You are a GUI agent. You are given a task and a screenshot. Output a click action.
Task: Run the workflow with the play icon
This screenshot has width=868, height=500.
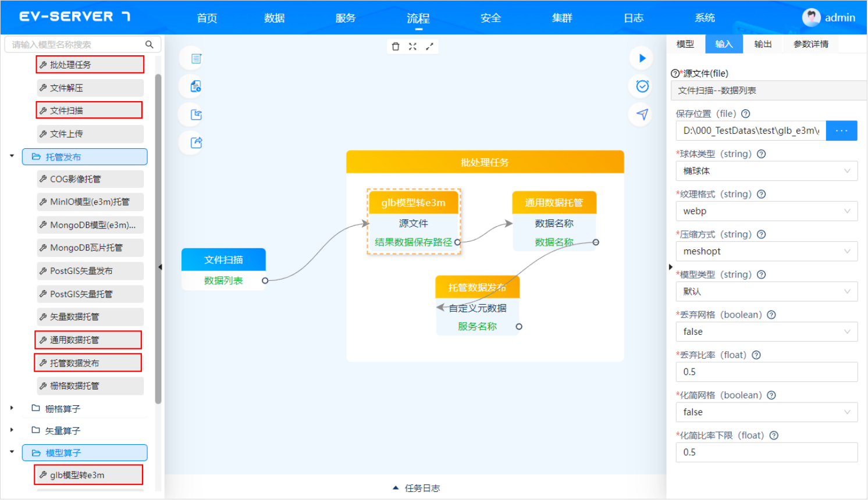pyautogui.click(x=641, y=58)
